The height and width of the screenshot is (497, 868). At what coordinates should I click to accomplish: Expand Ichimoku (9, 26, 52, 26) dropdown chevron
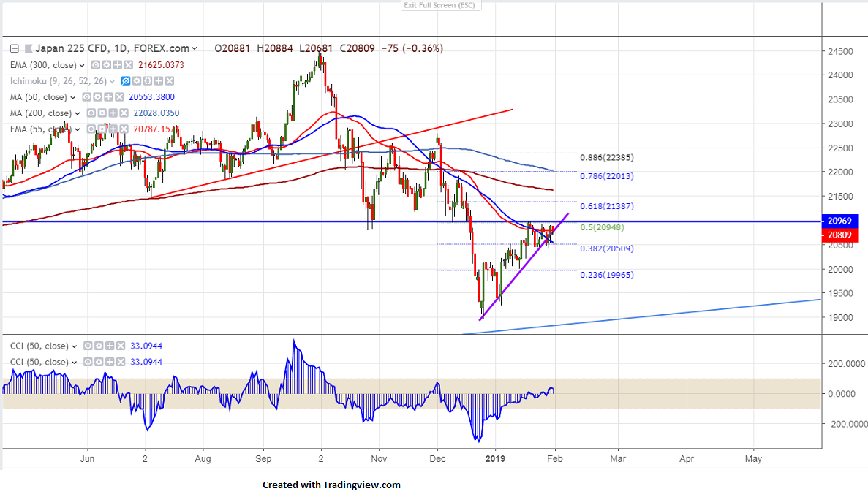pos(112,81)
